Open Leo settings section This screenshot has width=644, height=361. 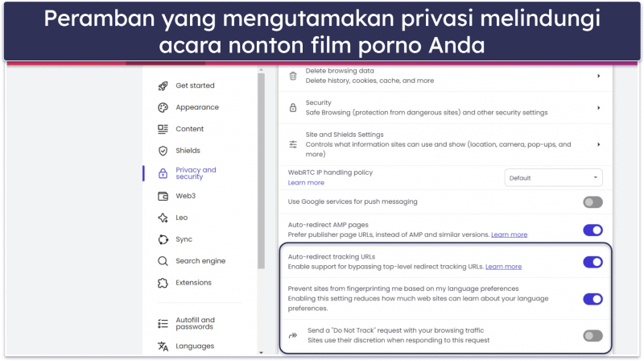click(x=182, y=218)
